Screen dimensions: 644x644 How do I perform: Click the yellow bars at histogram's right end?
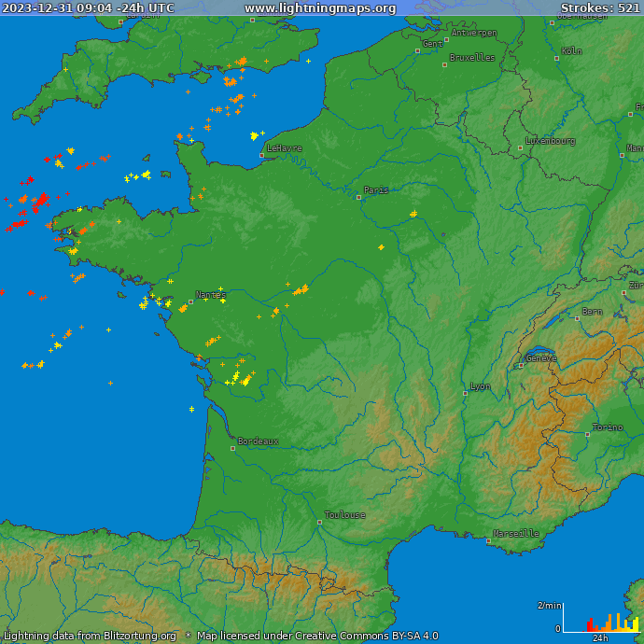(x=635, y=625)
